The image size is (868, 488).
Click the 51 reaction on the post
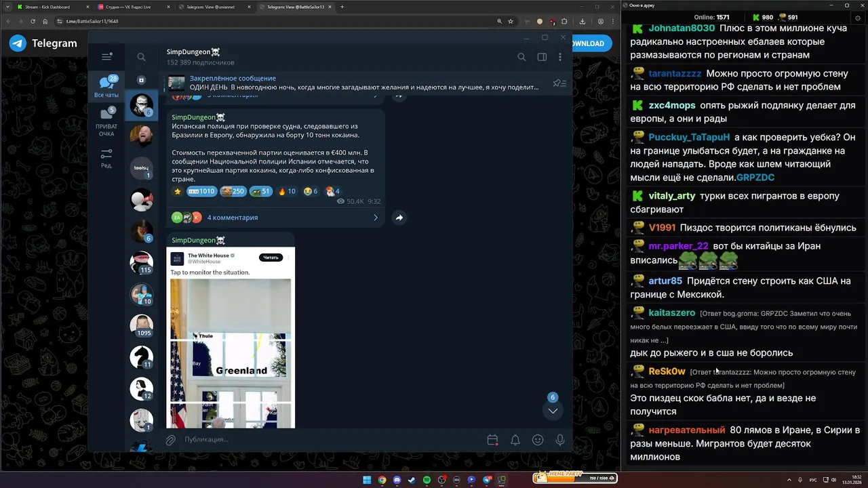pos(261,191)
